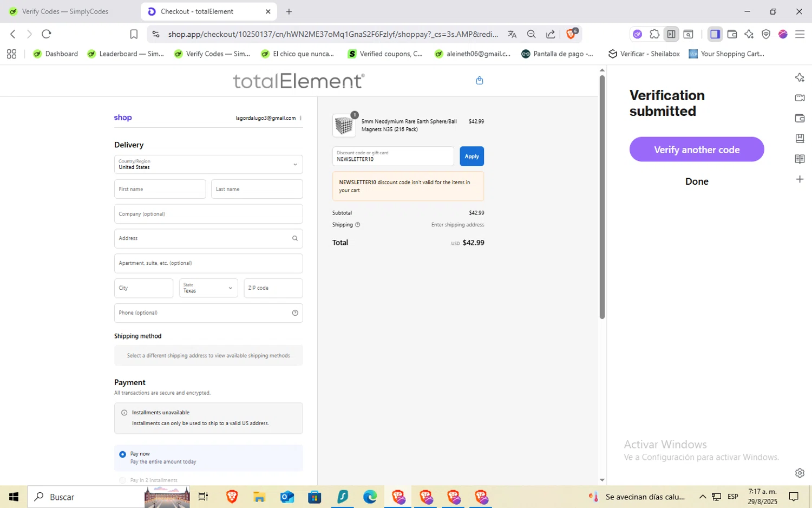812x508 pixels.
Task: Open Leo AI sparkle icon in toolbar
Action: 749,34
